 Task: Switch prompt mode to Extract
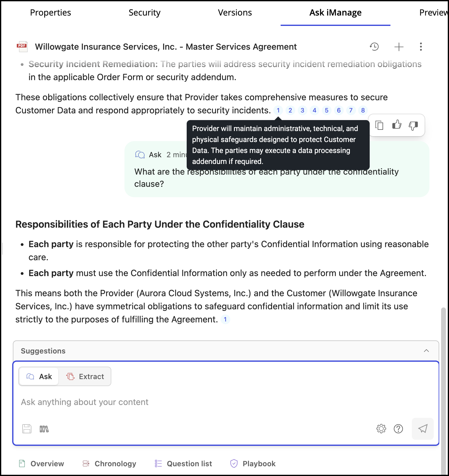click(x=85, y=377)
